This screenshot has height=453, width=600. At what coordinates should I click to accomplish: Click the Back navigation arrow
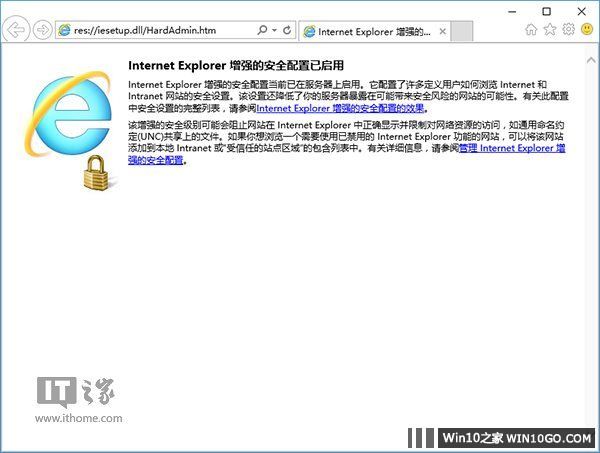point(15,29)
